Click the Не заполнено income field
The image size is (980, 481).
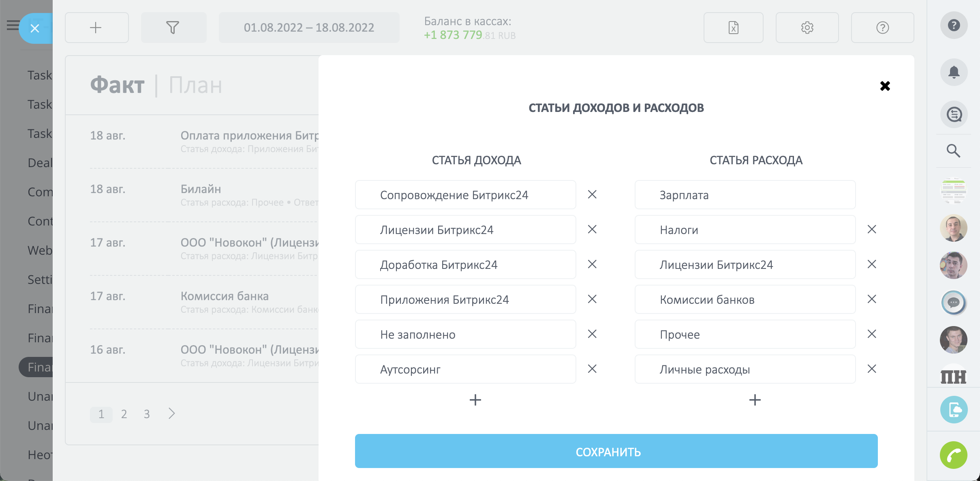click(465, 335)
